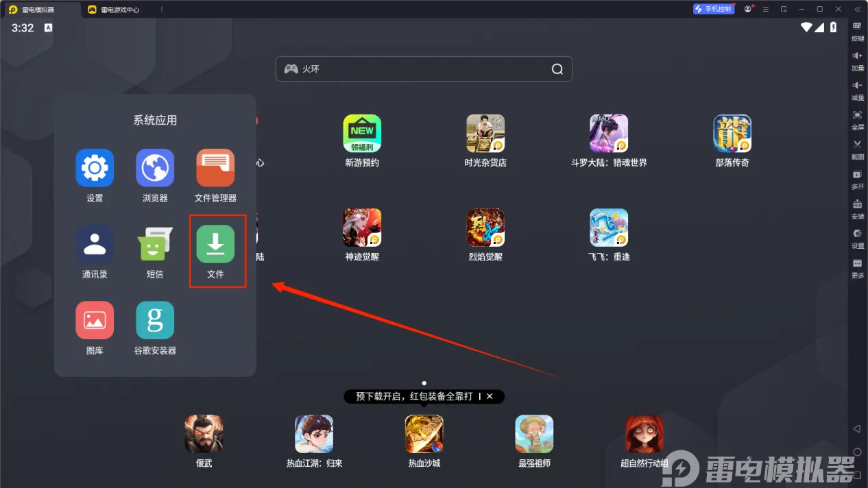The image size is (868, 488).
Task: Click the magnifier search icon
Action: [557, 69]
